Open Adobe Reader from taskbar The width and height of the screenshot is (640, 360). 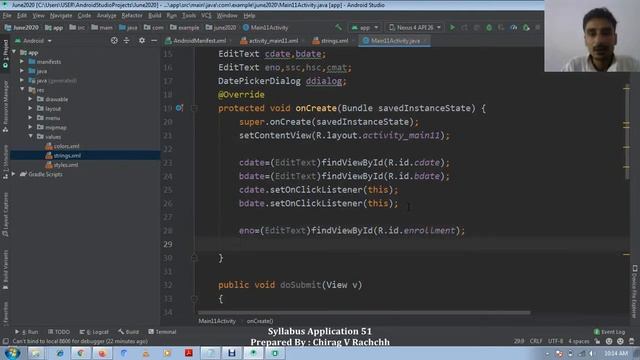click(189, 353)
